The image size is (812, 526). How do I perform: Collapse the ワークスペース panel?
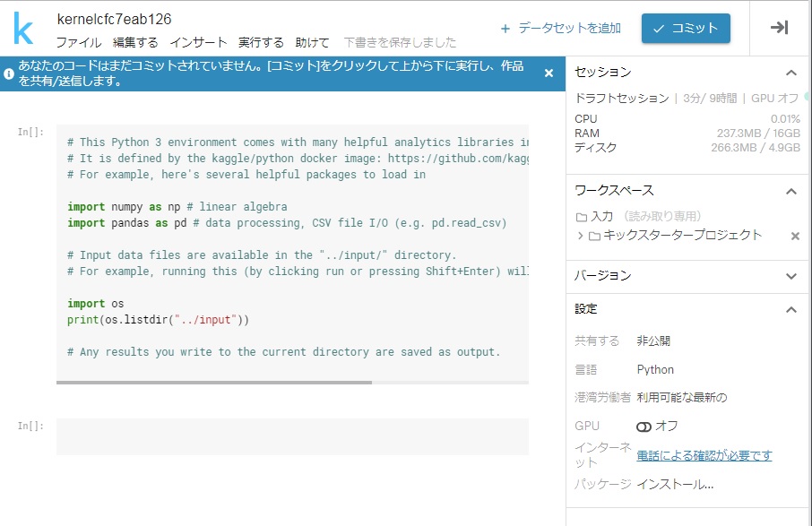coord(790,191)
